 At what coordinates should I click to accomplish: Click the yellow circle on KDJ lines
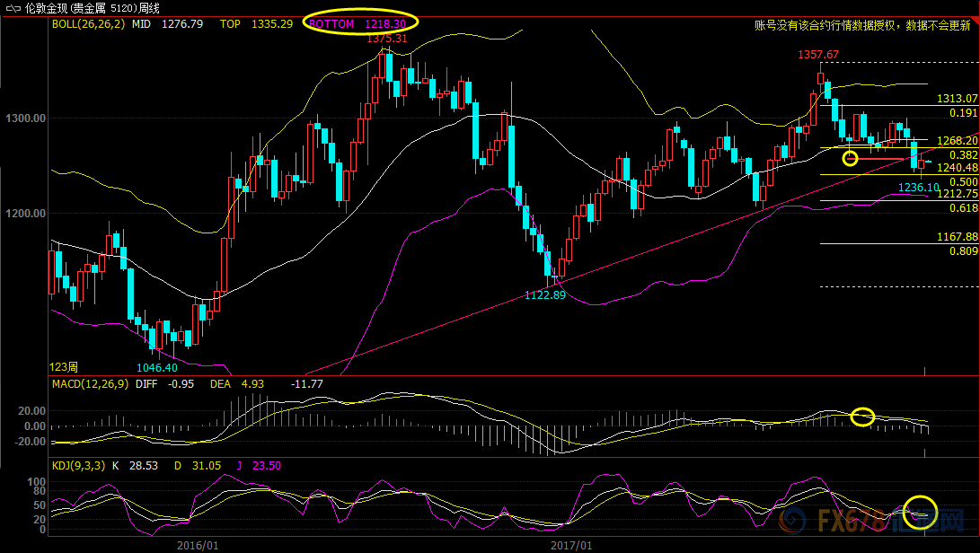(x=920, y=512)
